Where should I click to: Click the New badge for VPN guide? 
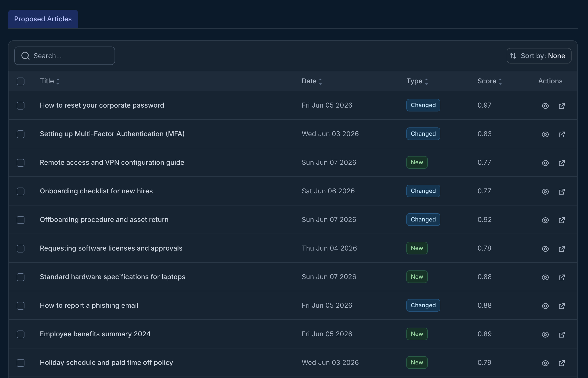click(x=417, y=162)
